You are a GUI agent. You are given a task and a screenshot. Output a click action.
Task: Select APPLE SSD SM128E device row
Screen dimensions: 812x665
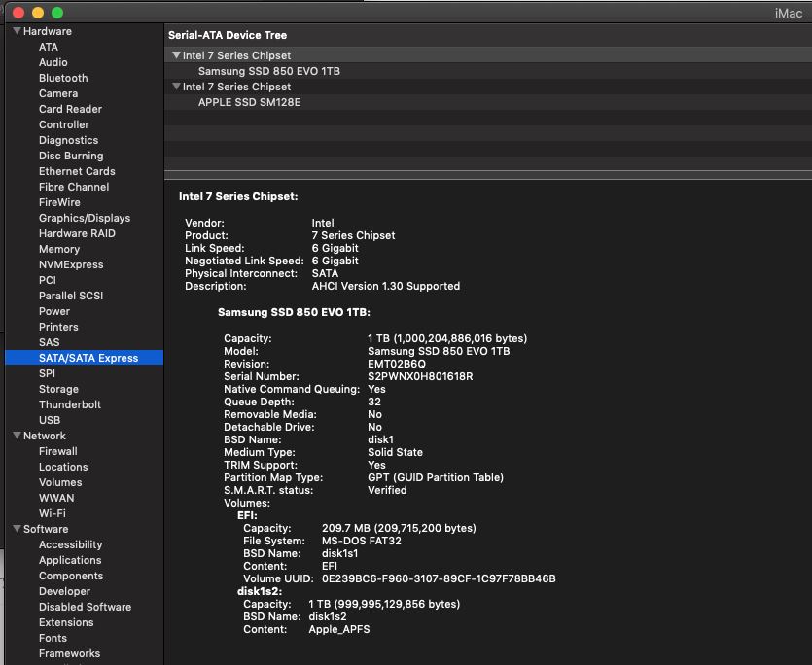pos(488,102)
